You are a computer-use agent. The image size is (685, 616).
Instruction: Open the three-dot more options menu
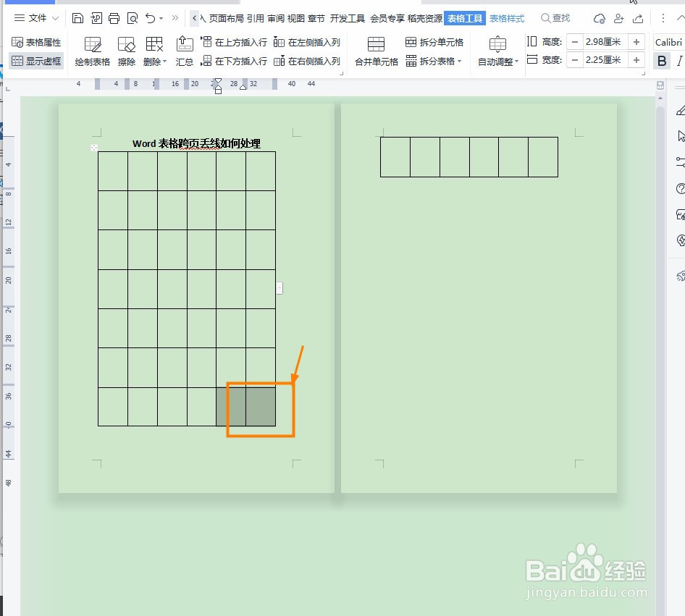[x=663, y=18]
